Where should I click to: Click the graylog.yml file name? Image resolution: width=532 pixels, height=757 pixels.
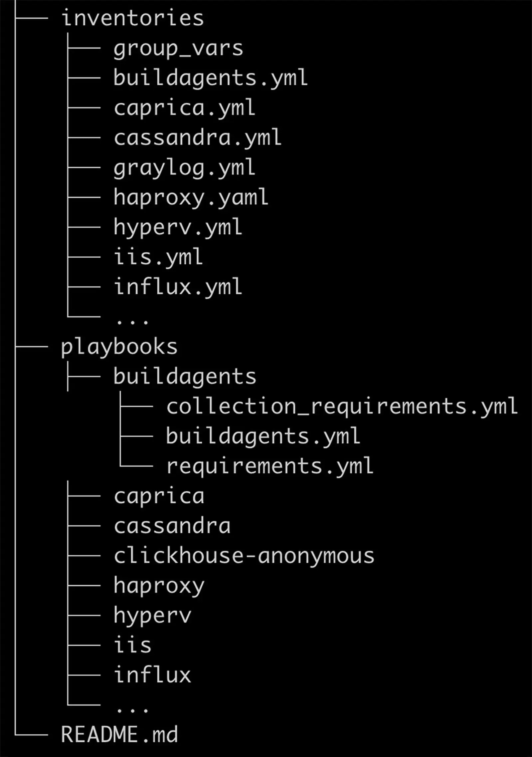185,168
